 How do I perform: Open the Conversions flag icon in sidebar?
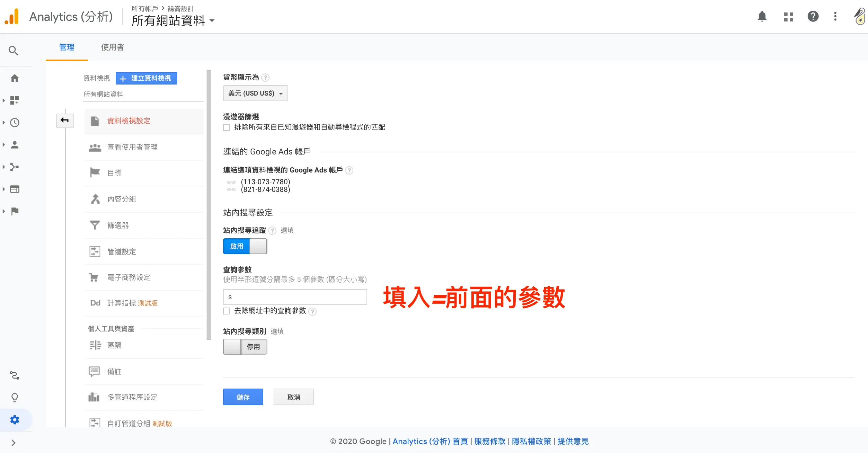pos(15,211)
